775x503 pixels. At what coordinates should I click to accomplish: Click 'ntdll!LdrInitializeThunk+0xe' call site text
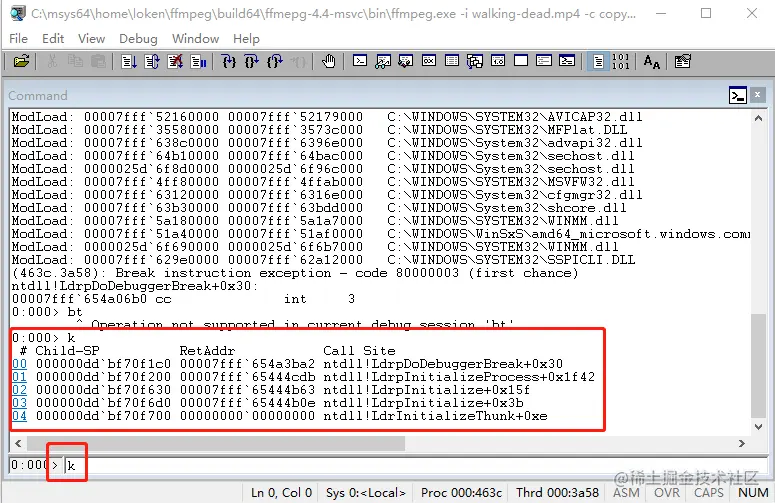pos(435,416)
